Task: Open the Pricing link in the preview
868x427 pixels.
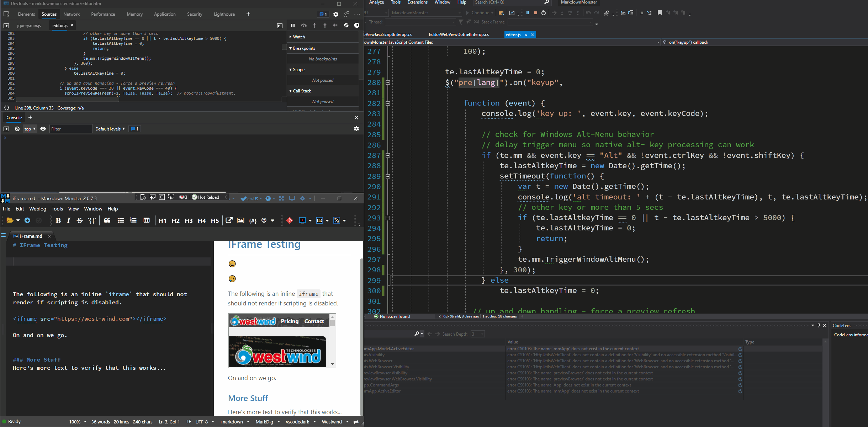Action: [x=289, y=321]
